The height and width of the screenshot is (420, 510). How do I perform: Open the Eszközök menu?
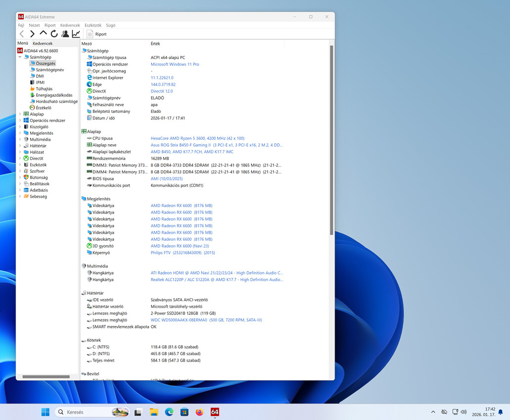point(93,25)
